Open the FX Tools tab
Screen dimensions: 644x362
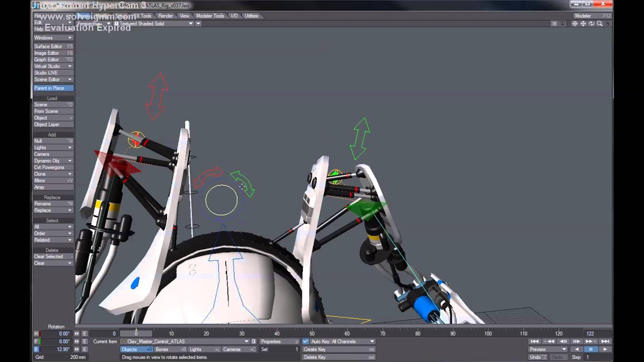(x=142, y=16)
